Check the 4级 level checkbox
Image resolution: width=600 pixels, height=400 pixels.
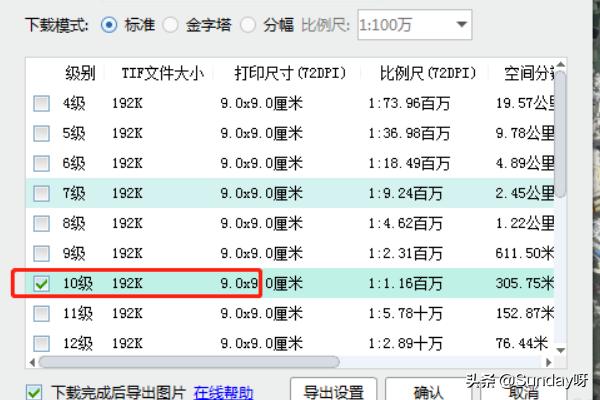click(41, 103)
